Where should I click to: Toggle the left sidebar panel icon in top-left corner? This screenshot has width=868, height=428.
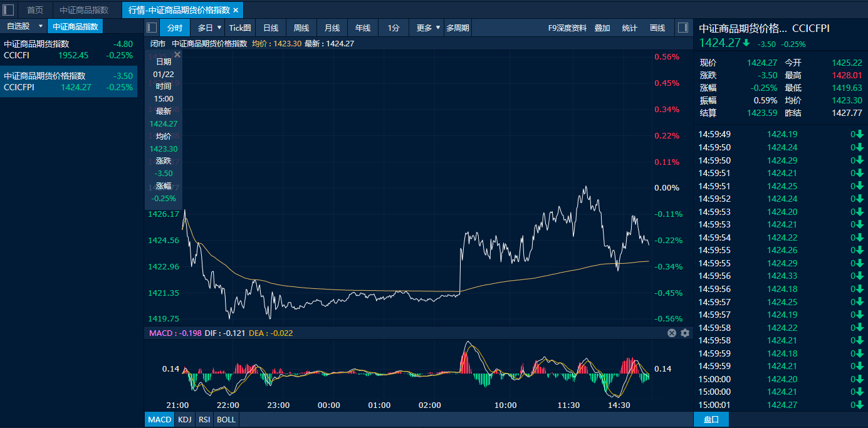(8, 10)
